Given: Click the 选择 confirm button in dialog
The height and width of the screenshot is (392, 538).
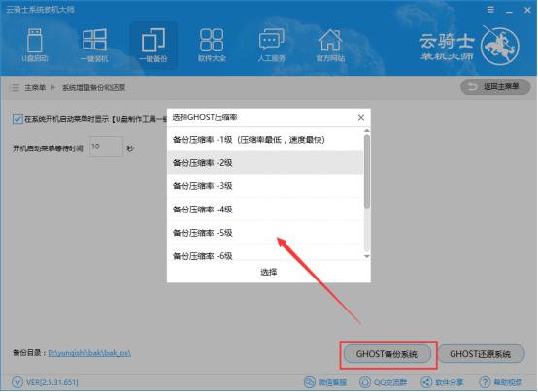Looking at the screenshot, I should (x=269, y=272).
